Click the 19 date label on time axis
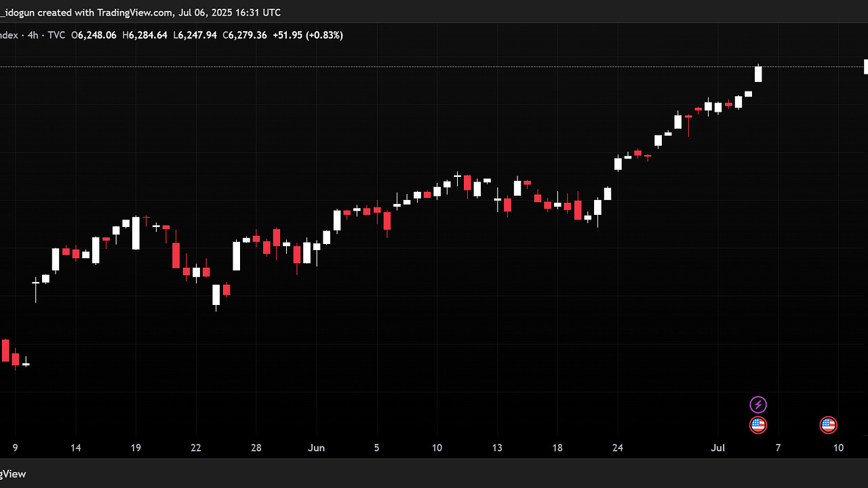This screenshot has width=868, height=488. (x=136, y=448)
